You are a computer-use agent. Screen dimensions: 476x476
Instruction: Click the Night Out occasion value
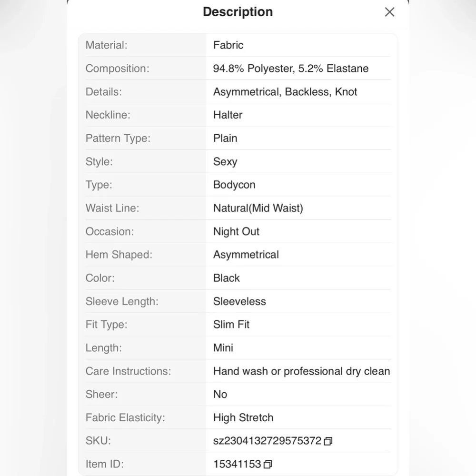pos(236,231)
